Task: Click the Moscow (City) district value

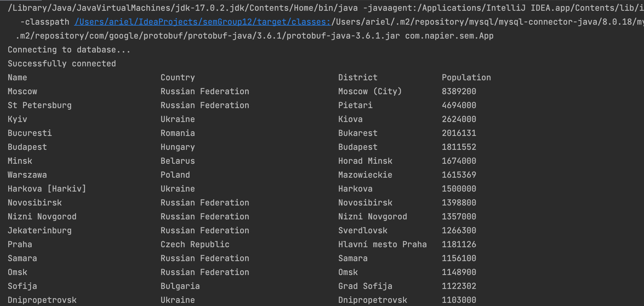Action: tap(370, 91)
